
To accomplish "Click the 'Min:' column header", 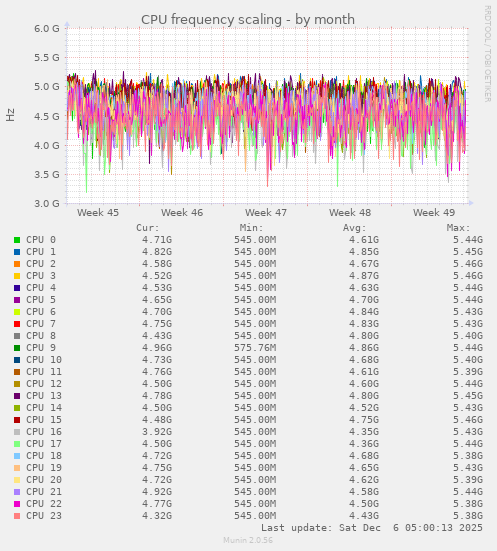I will point(252,228).
